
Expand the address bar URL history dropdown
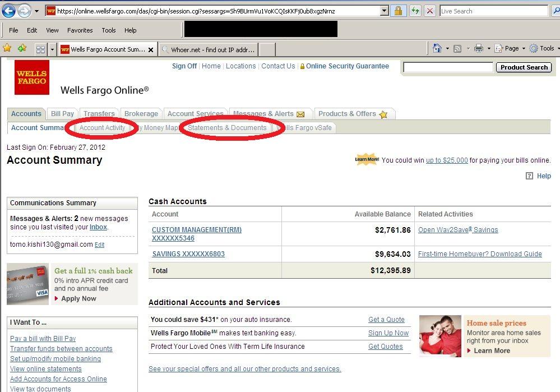click(x=385, y=11)
